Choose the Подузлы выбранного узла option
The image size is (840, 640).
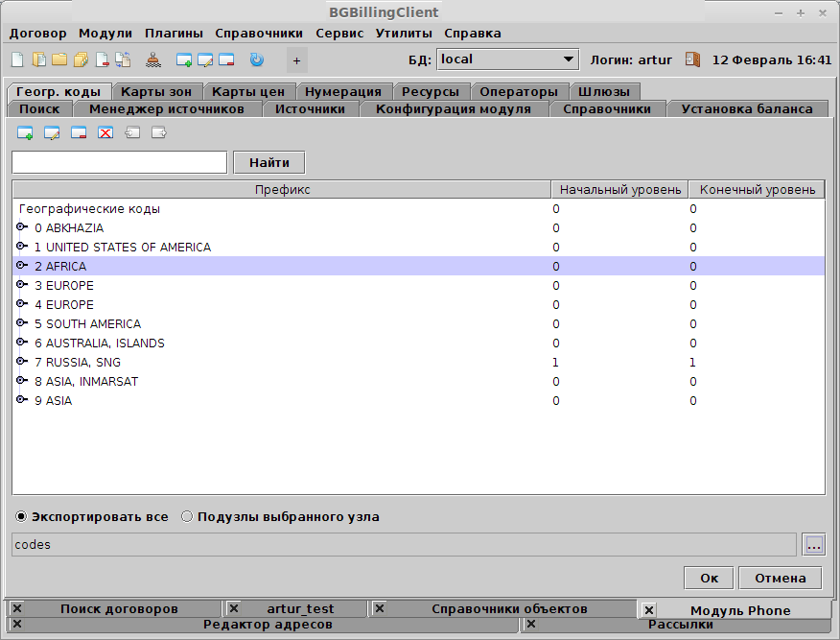pyautogui.click(x=187, y=516)
